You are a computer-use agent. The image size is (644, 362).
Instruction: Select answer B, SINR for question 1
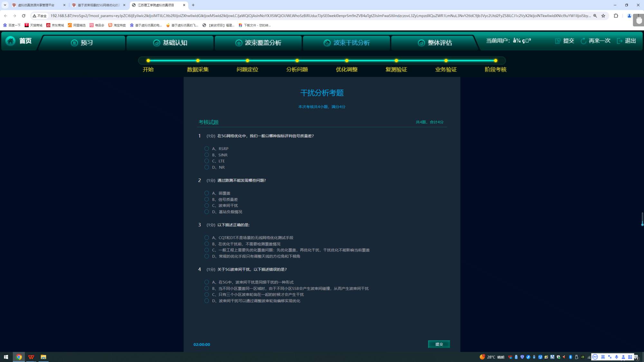pyautogui.click(x=207, y=155)
